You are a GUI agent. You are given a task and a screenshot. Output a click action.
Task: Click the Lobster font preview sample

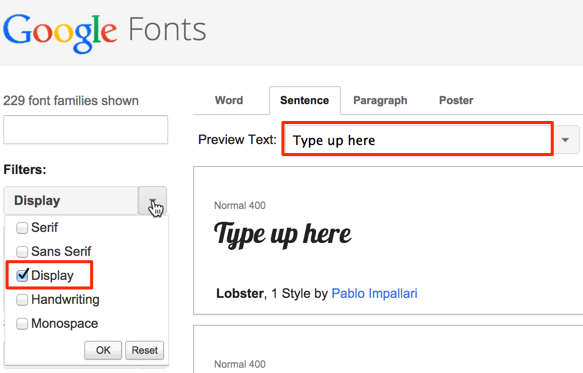[x=283, y=234]
